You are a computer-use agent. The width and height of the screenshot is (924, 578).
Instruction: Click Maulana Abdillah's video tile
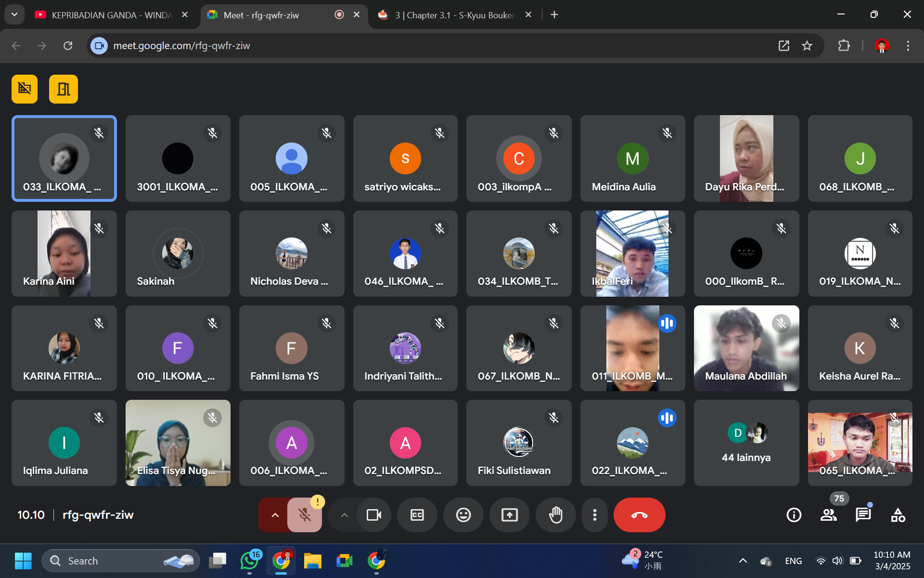click(x=746, y=348)
